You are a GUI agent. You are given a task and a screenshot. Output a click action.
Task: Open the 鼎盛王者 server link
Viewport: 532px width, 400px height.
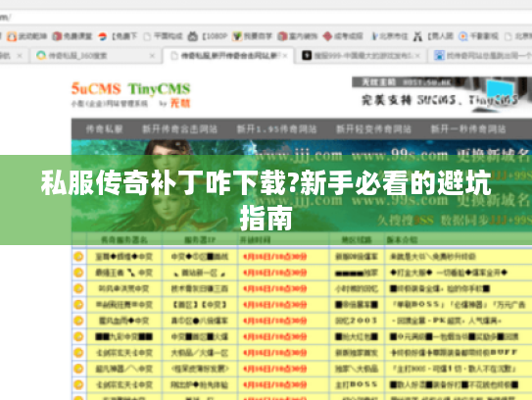(x=123, y=273)
